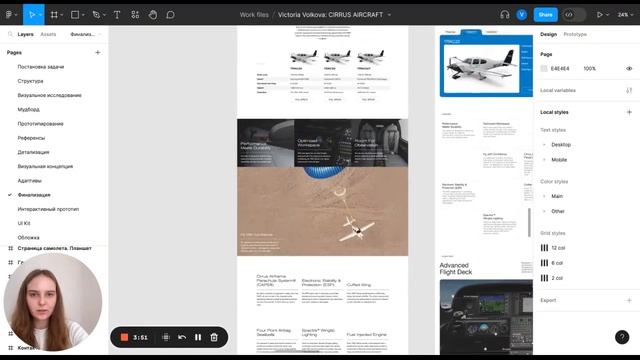The width and height of the screenshot is (640, 360).
Task: Select the 2 col grid style
Action: [557, 278]
